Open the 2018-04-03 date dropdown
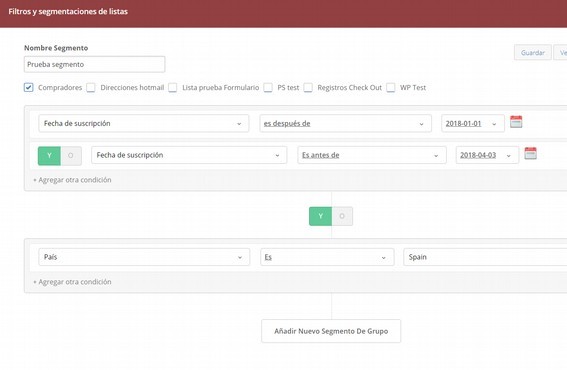Screen dimensions: 567x370 click(x=487, y=155)
